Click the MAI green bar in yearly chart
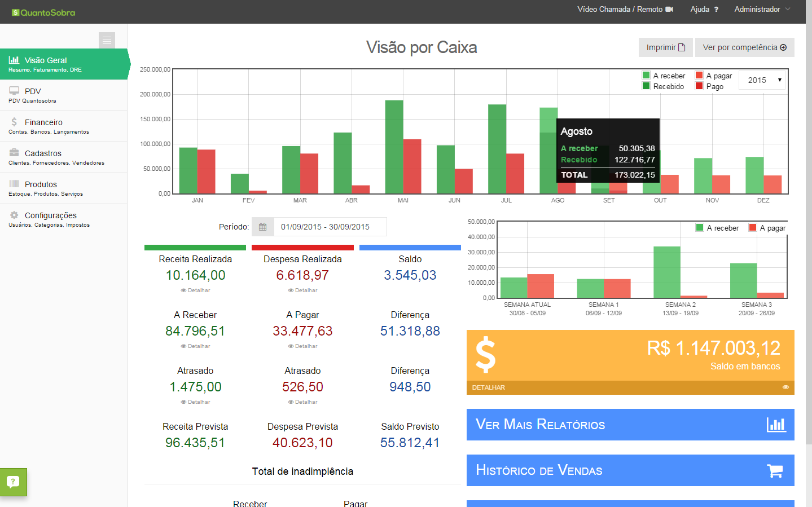This screenshot has height=507, width=812. click(394, 147)
